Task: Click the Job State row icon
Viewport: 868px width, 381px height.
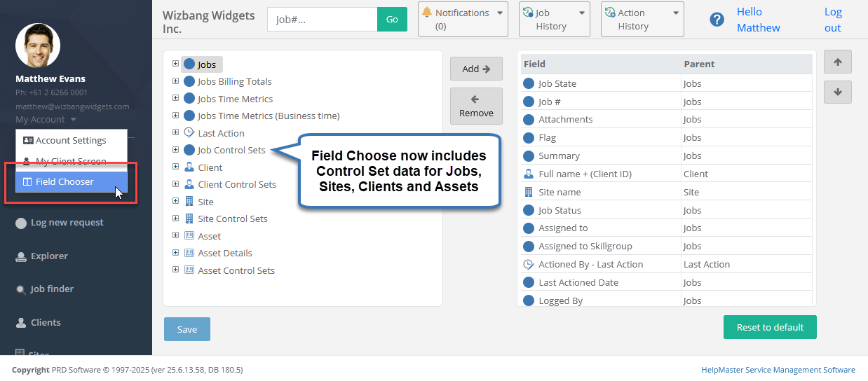Action: [529, 83]
